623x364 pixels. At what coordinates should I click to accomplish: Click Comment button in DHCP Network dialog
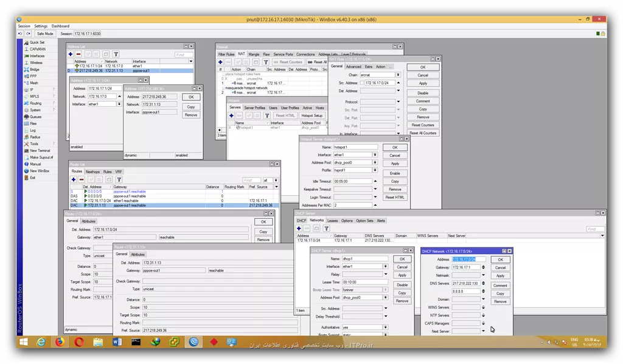point(500,286)
